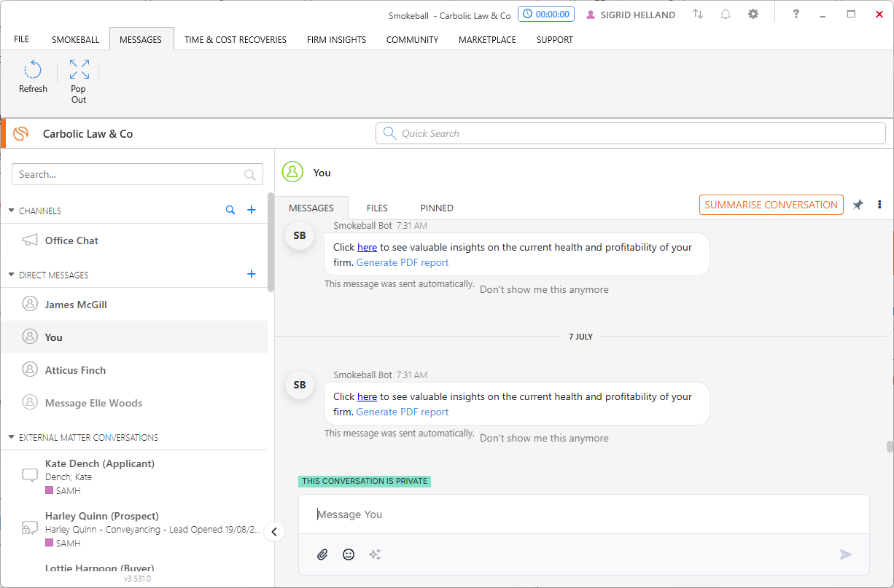Viewport: 894px width, 588px height.
Task: Click the magnifier in sidebar search
Action: tap(250, 175)
